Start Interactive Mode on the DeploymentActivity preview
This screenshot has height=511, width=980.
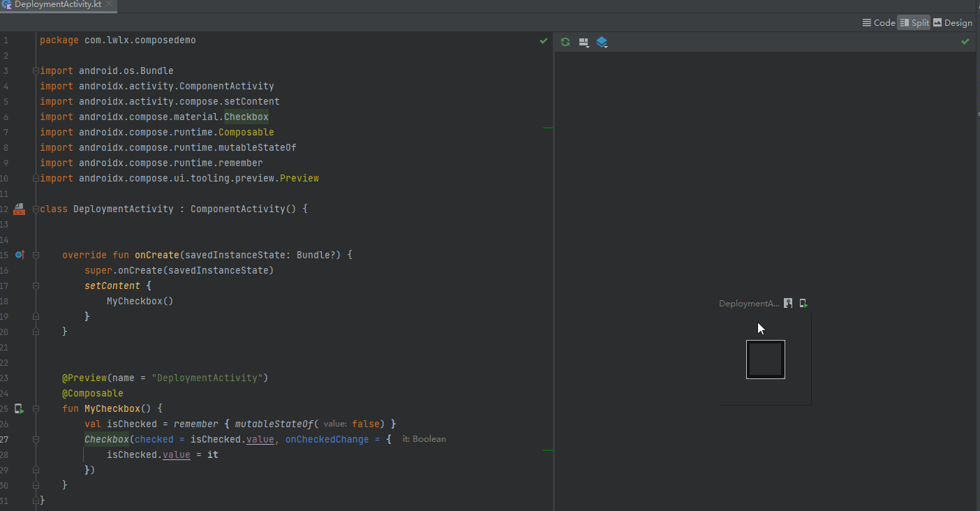click(787, 303)
